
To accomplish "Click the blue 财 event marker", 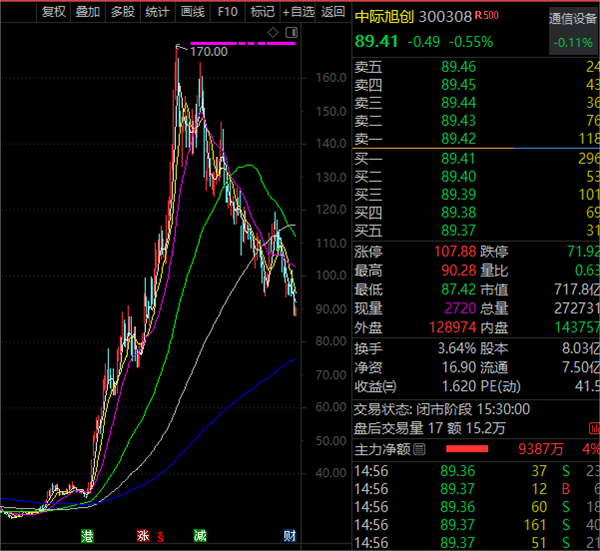I will [x=289, y=537].
